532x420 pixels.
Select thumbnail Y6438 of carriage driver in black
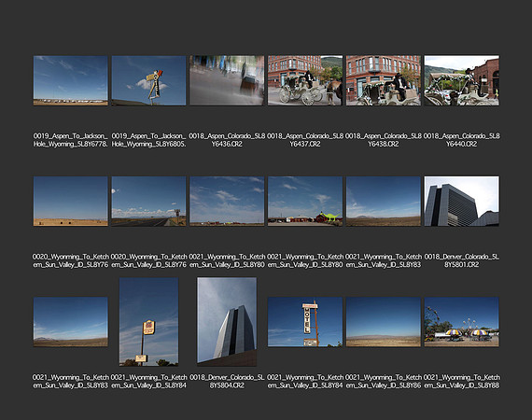[383, 80]
